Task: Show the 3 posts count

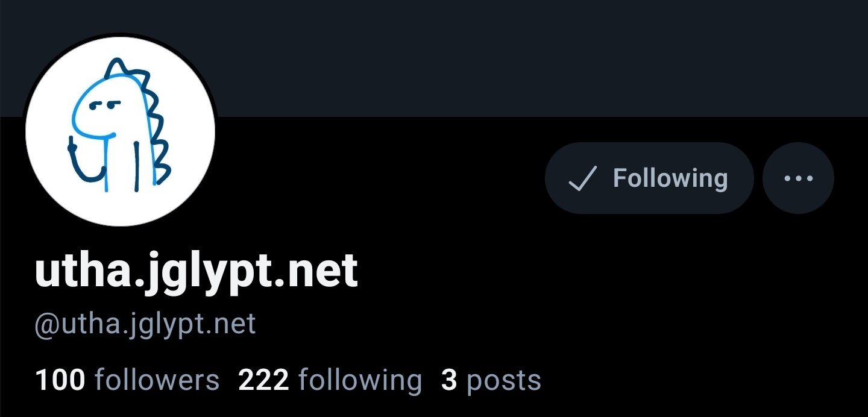Action: 491,380
